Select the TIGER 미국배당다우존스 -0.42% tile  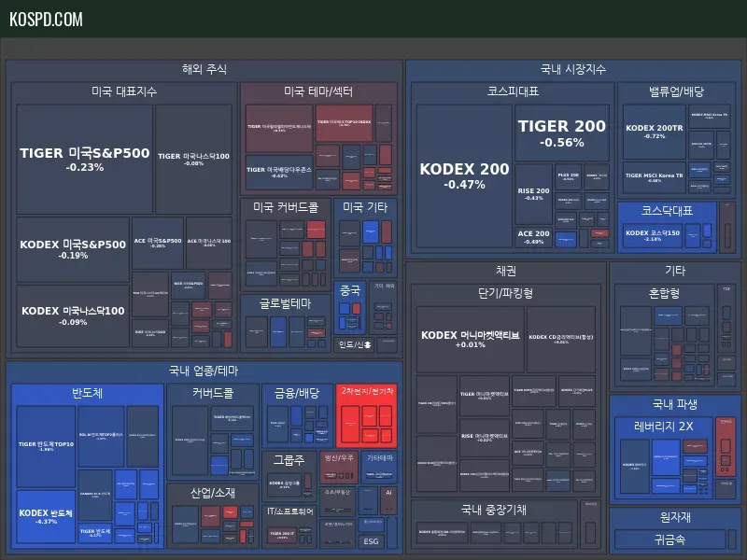pos(279,172)
